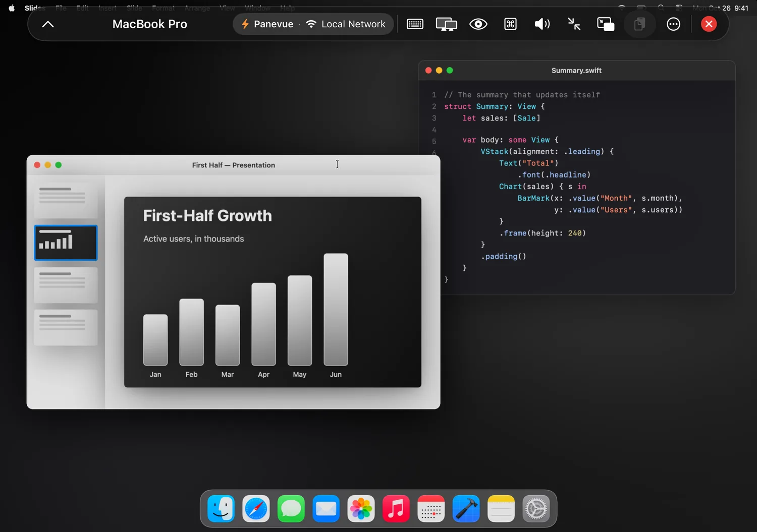The image size is (757, 532).
Task: Click the picture-in-picture windows icon
Action: click(x=606, y=24)
